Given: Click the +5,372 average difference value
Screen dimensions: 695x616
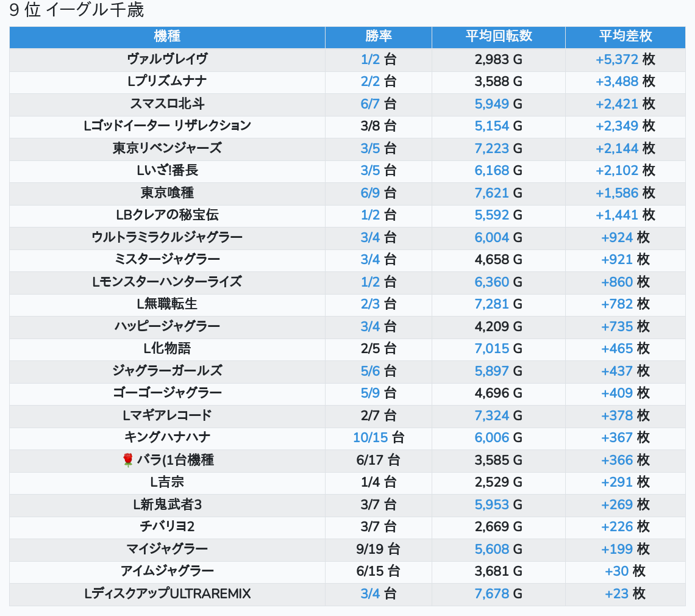Looking at the screenshot, I should [x=616, y=59].
